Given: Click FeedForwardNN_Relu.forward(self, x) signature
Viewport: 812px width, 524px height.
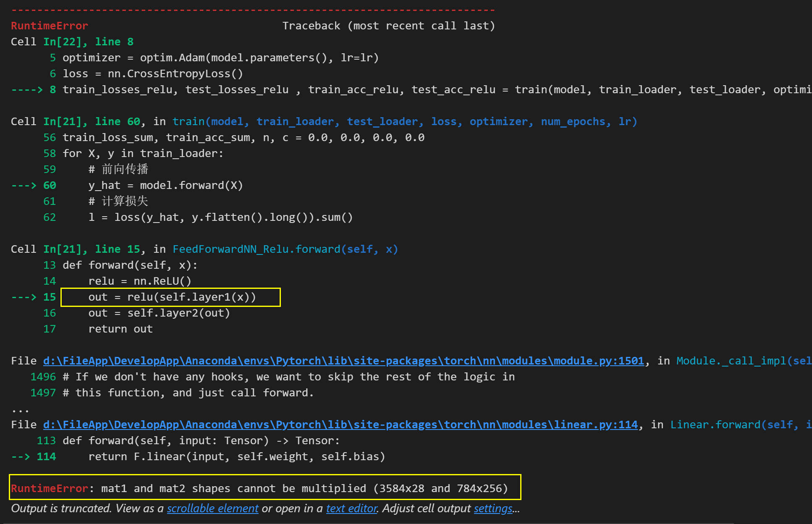Looking at the screenshot, I should pyautogui.click(x=285, y=249).
